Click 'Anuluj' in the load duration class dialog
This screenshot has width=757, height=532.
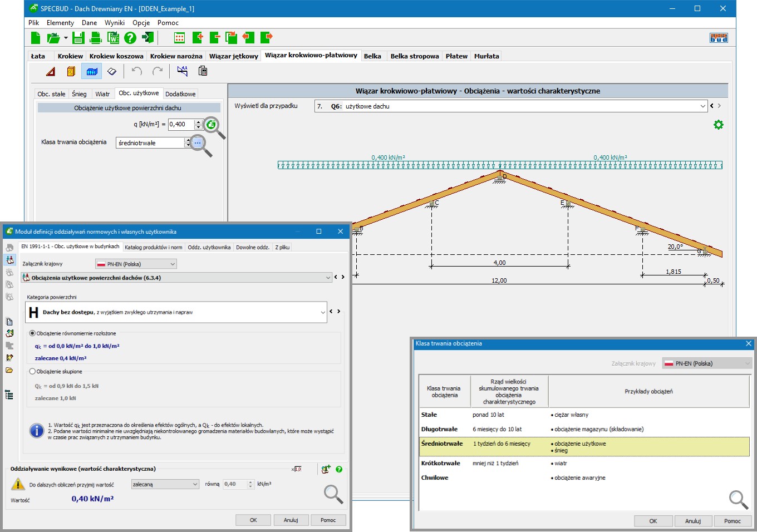[692, 521]
